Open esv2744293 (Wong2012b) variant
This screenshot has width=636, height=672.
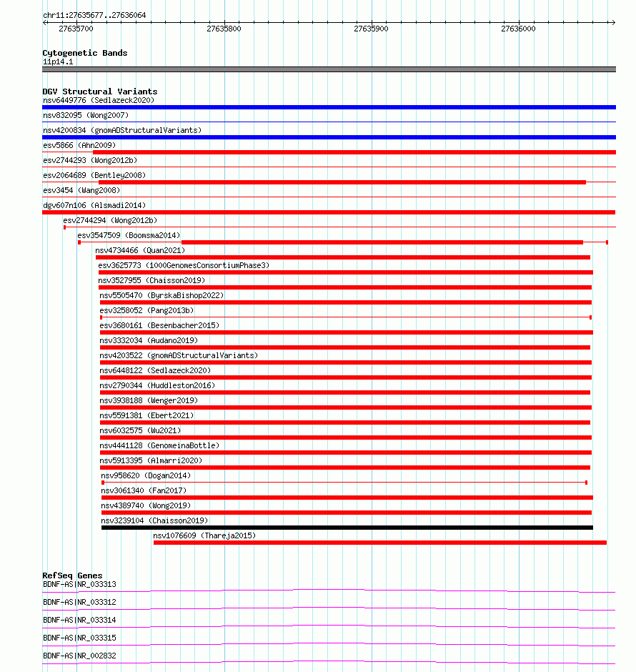90,160
